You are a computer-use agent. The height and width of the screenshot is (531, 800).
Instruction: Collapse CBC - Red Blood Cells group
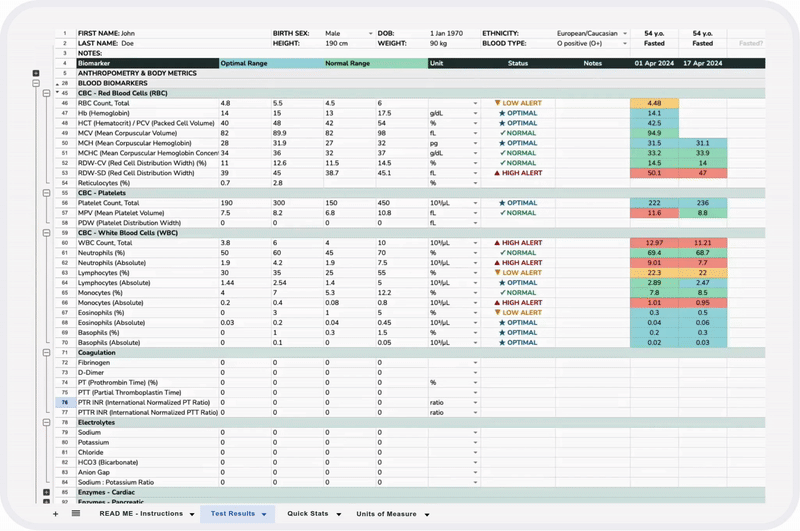(x=46, y=93)
